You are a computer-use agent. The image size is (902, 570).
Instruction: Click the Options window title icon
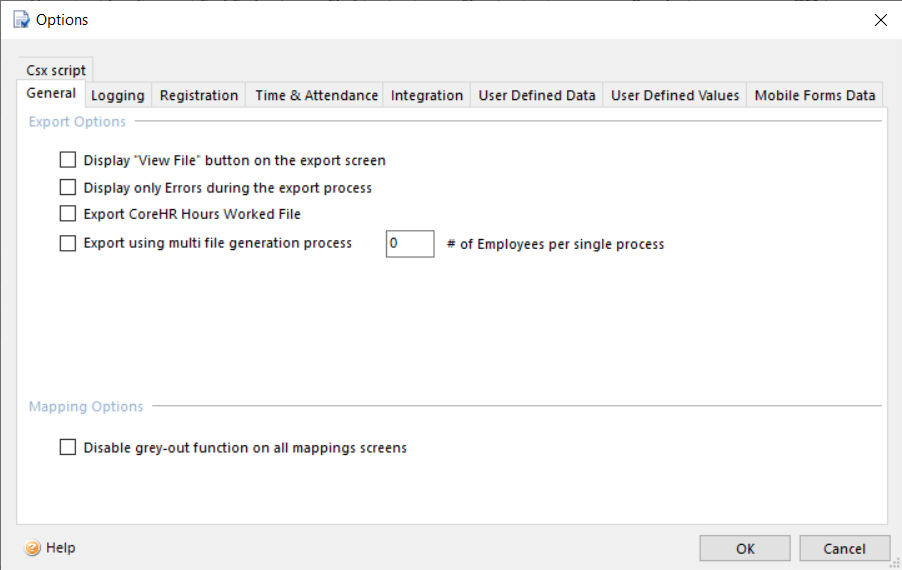[x=21, y=19]
